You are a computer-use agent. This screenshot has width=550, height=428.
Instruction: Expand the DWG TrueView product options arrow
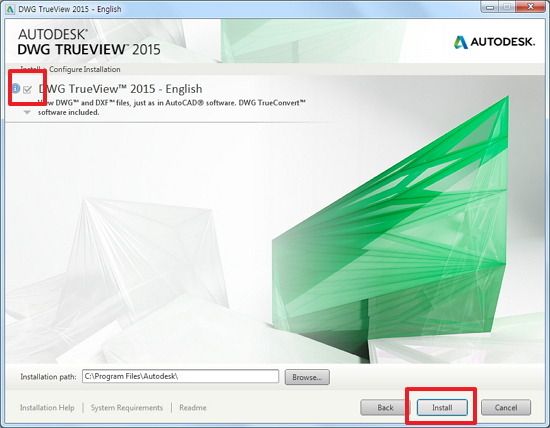pos(27,113)
